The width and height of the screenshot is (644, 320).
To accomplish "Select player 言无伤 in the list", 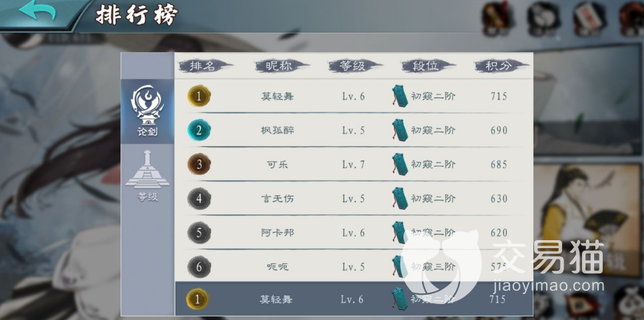I will 354,198.
